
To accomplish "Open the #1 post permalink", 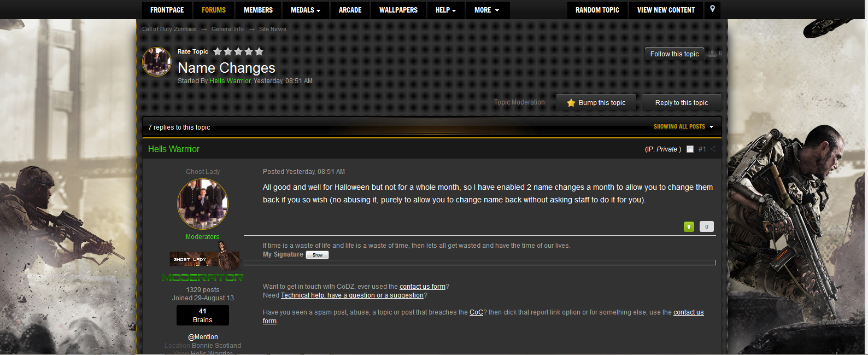I will [x=702, y=149].
